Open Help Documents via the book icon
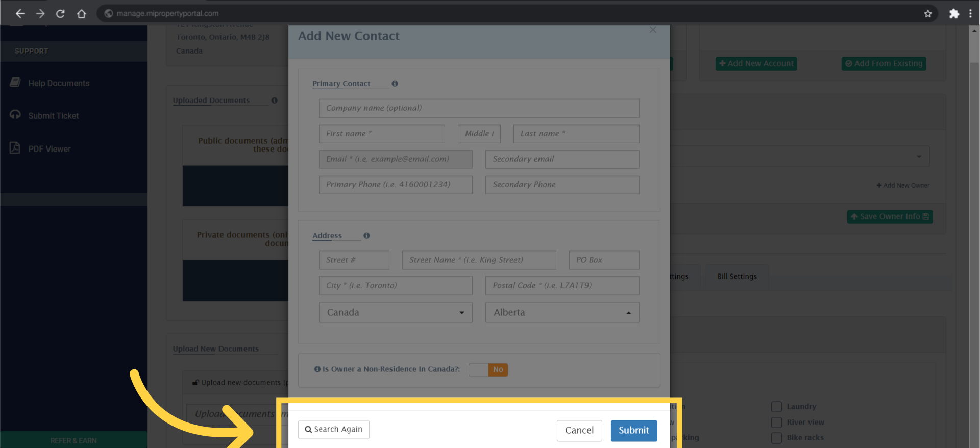Image resolution: width=980 pixels, height=448 pixels. (15, 82)
